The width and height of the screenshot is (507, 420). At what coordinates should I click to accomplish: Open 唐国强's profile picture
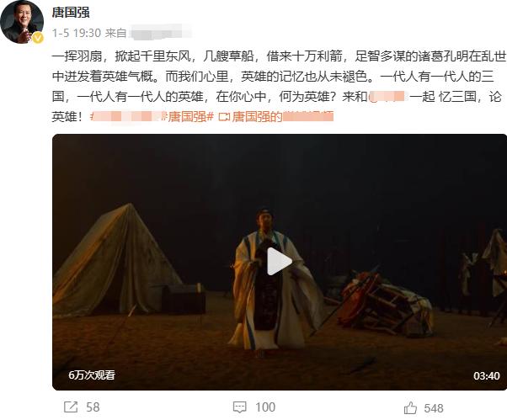22,22
